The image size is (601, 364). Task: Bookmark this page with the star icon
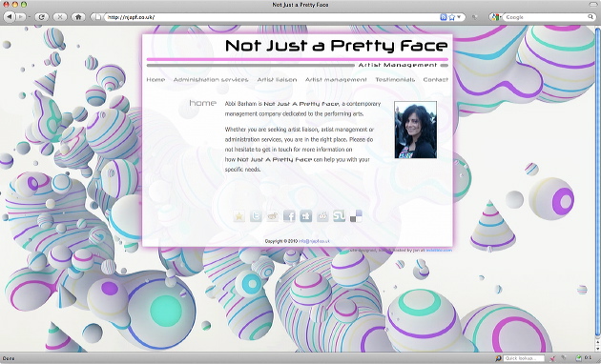coord(452,17)
